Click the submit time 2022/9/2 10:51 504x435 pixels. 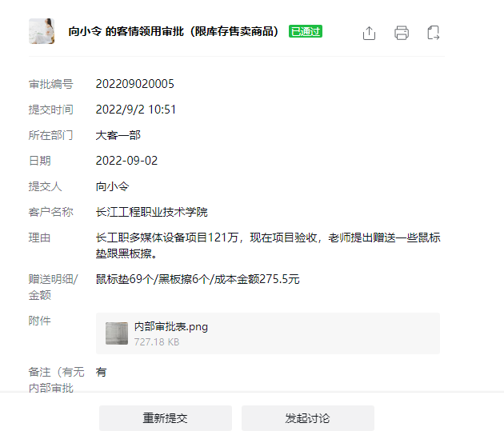(x=135, y=110)
